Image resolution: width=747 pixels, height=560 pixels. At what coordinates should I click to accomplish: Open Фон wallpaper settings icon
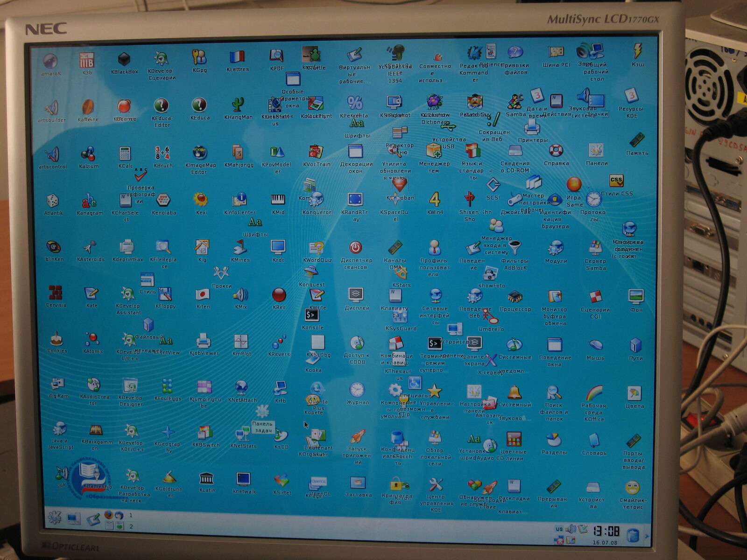point(636,296)
